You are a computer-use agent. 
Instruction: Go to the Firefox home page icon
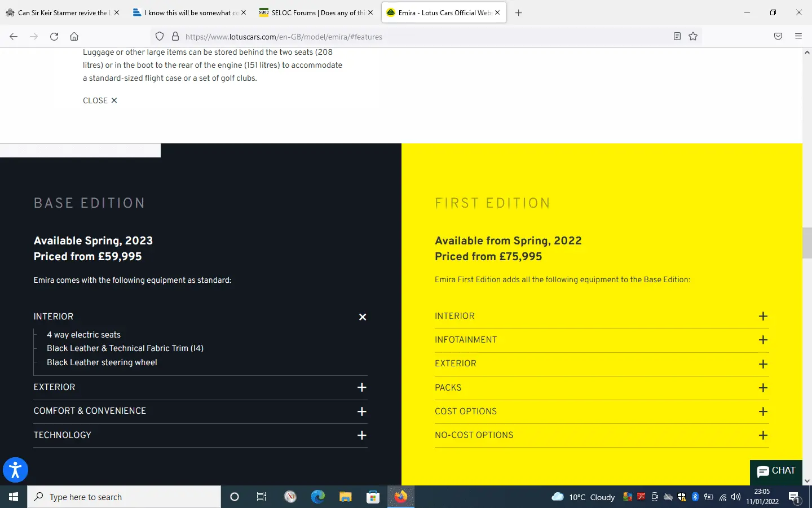tap(74, 37)
